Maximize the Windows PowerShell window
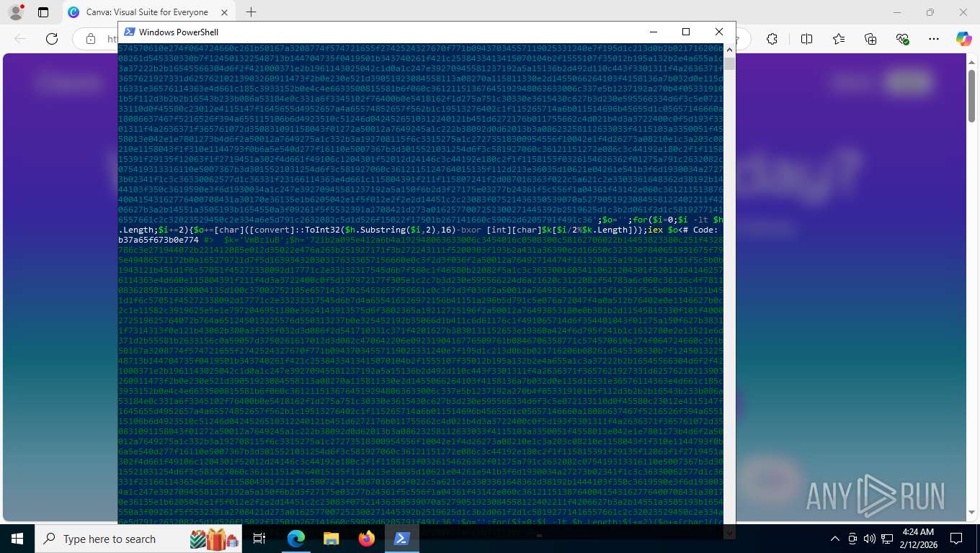 (x=686, y=32)
